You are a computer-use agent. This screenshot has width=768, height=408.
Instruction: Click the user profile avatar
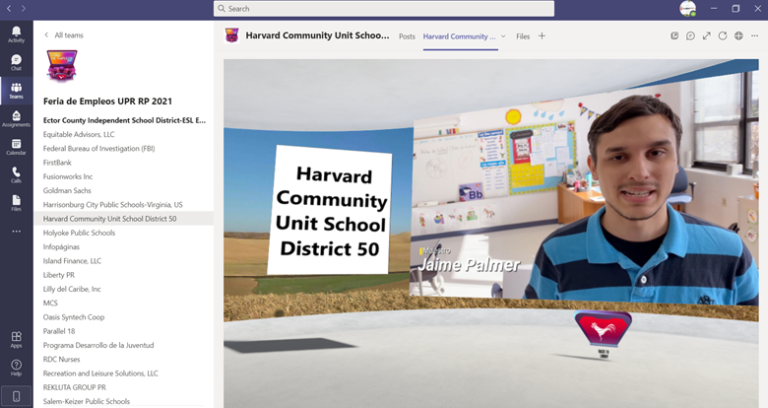688,8
